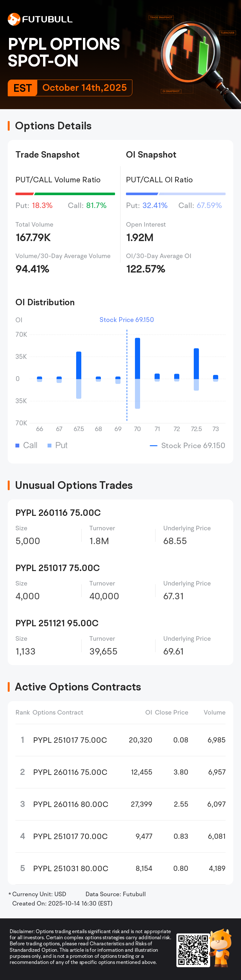
Task: Click the Call legend square icon
Action: click(18, 446)
